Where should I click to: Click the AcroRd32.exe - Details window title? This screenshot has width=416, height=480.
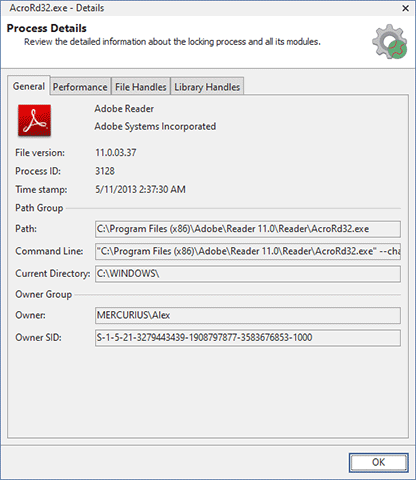coord(57,8)
